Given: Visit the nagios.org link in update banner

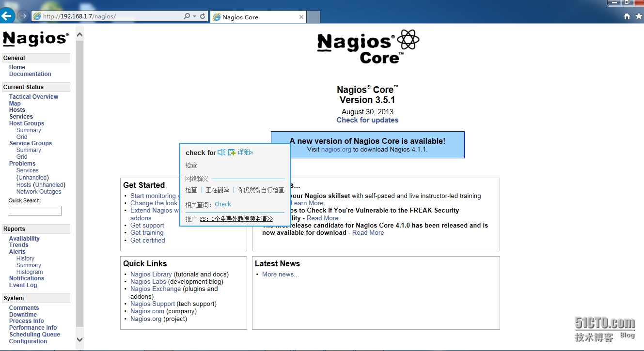Looking at the screenshot, I should pos(336,150).
